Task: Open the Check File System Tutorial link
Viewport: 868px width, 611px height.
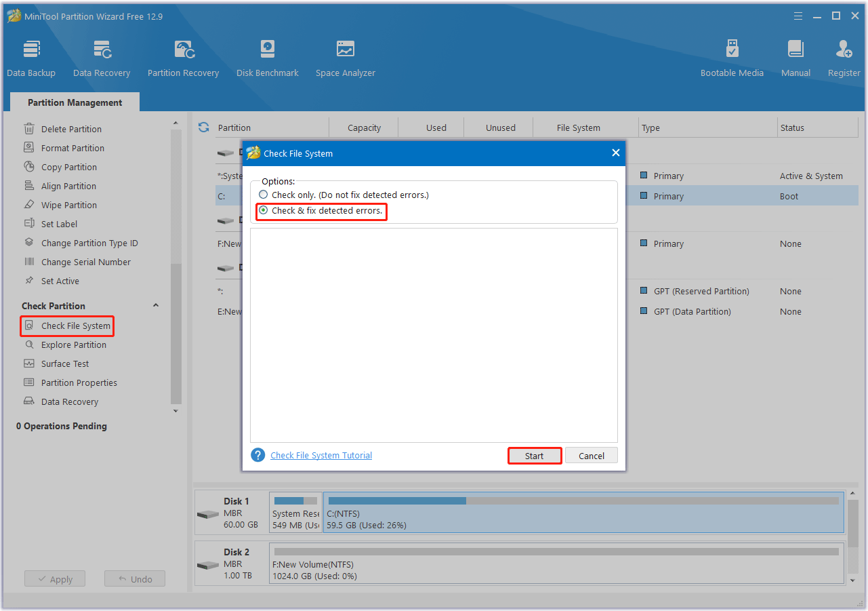Action: pos(321,455)
